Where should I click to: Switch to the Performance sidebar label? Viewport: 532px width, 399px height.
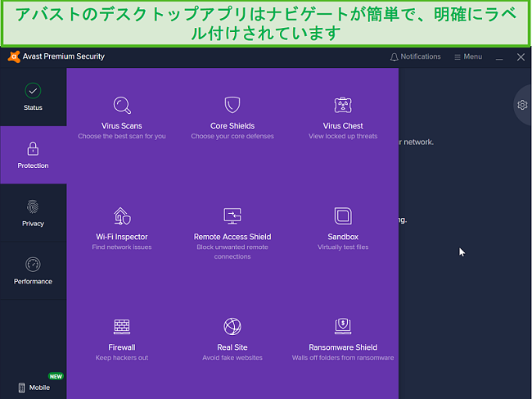click(33, 282)
